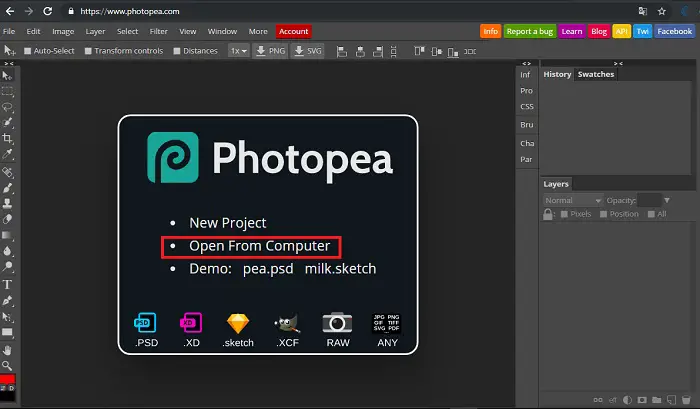Open the Edit menu
The width and height of the screenshot is (700, 409).
33,31
